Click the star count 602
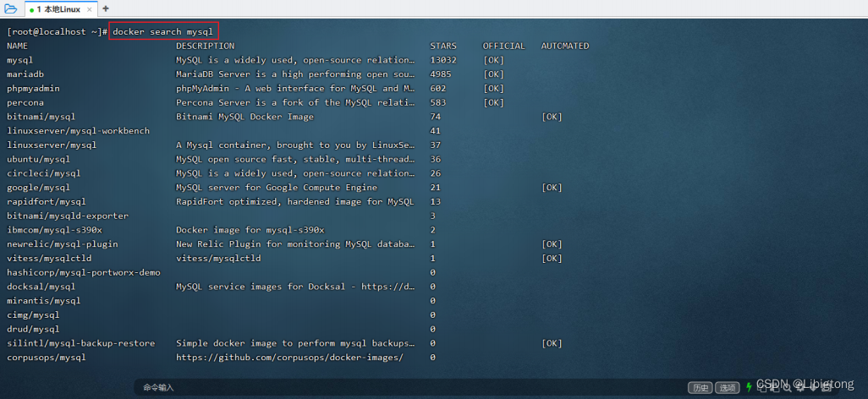The height and width of the screenshot is (399, 868). pos(438,89)
